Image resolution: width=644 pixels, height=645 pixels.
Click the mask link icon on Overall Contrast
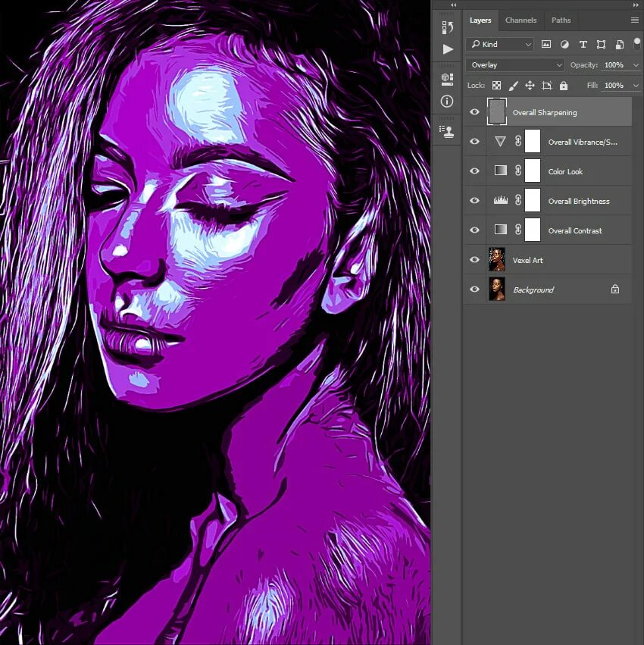517,230
